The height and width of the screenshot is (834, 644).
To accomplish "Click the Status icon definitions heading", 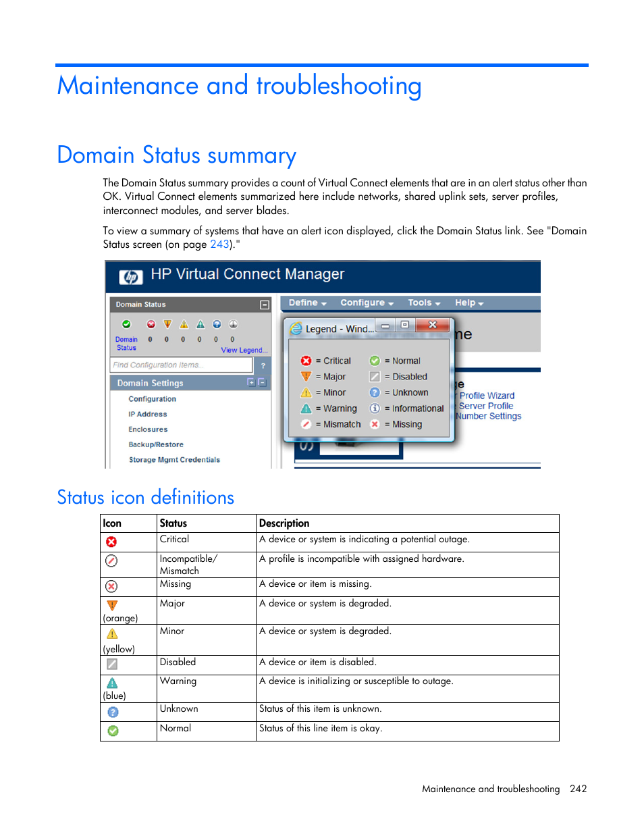I will click(x=146, y=498).
